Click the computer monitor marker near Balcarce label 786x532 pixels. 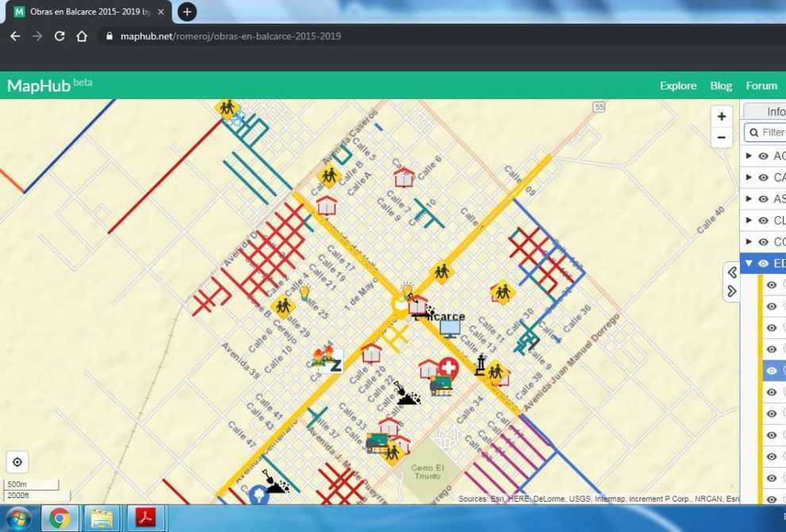(x=450, y=329)
